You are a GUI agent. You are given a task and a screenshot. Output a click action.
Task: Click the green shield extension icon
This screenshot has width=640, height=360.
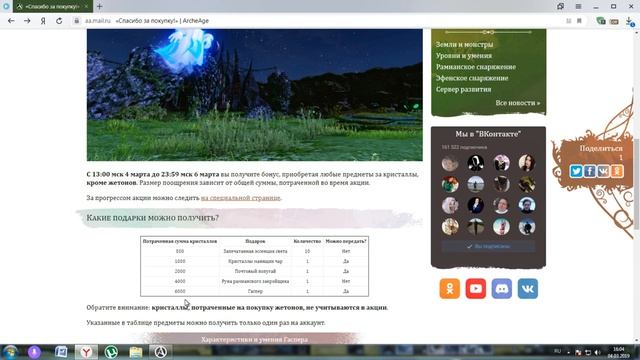pos(600,21)
